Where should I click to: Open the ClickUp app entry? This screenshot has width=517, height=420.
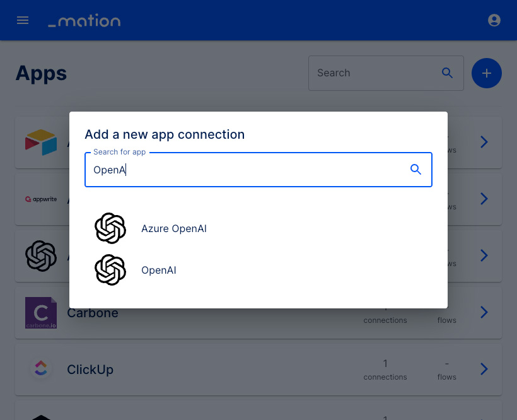coord(258,369)
